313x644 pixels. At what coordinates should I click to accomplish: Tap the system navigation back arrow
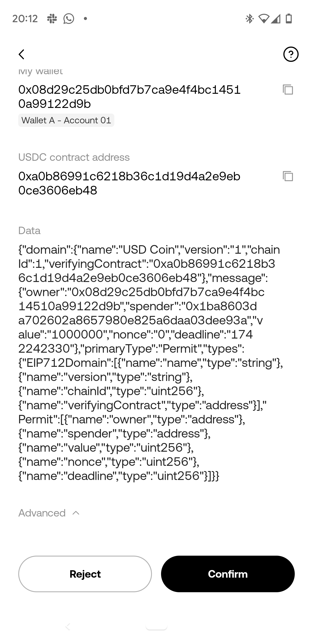coord(68,627)
